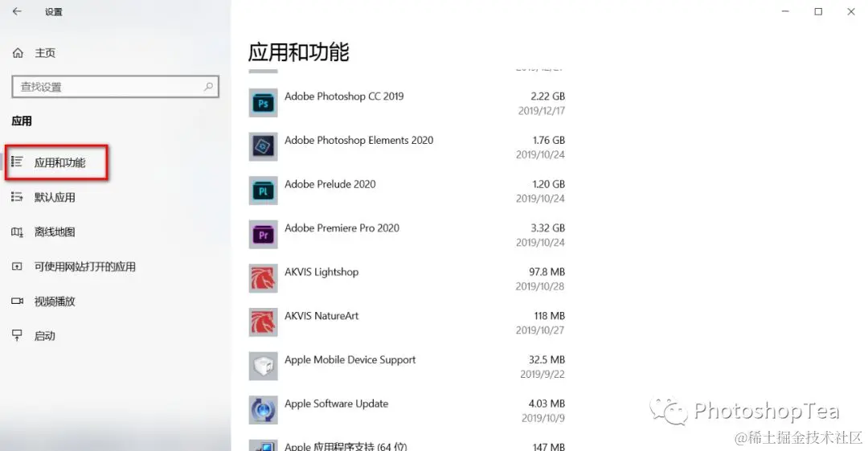Click the 2019/10/9 install date

pyautogui.click(x=543, y=418)
